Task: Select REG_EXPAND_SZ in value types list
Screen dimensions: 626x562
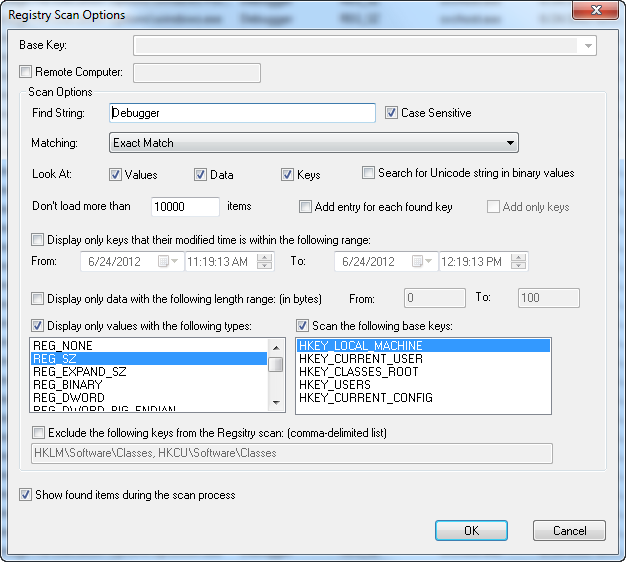Action: tap(80, 372)
